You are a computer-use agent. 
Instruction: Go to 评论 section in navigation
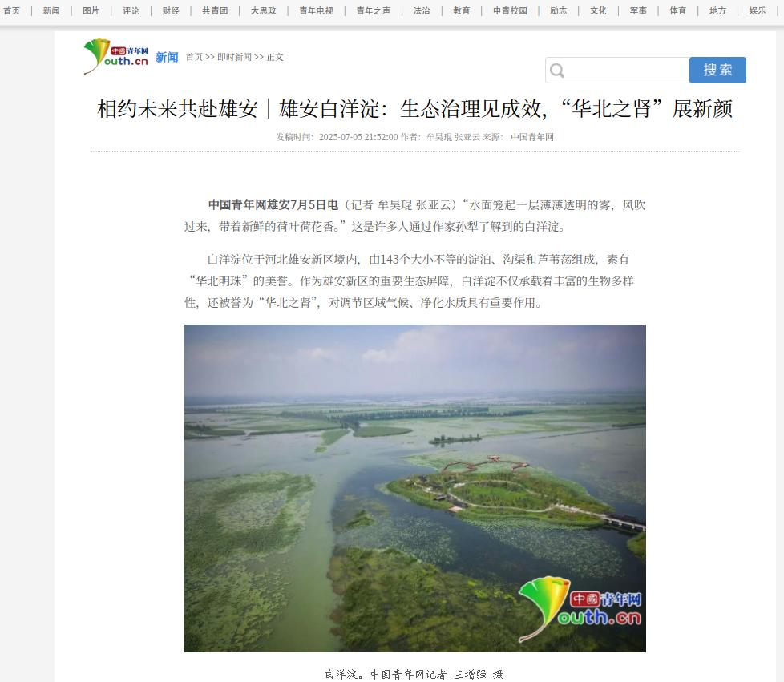click(x=131, y=10)
